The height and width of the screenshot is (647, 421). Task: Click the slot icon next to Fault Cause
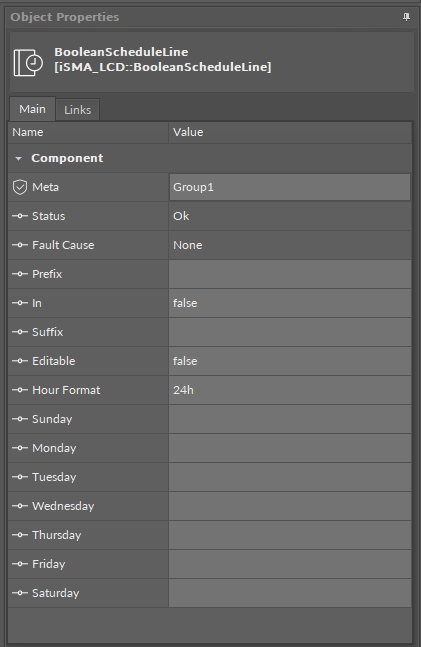point(20,245)
